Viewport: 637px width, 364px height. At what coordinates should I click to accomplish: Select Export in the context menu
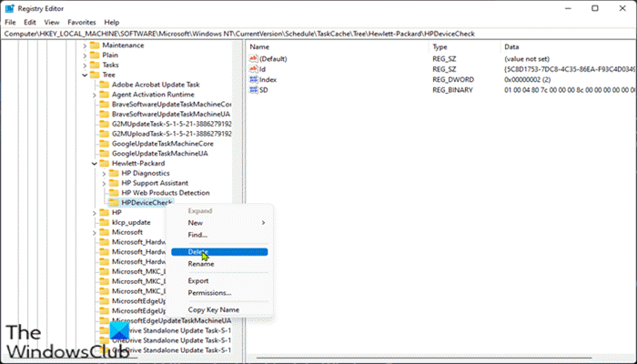(x=198, y=281)
